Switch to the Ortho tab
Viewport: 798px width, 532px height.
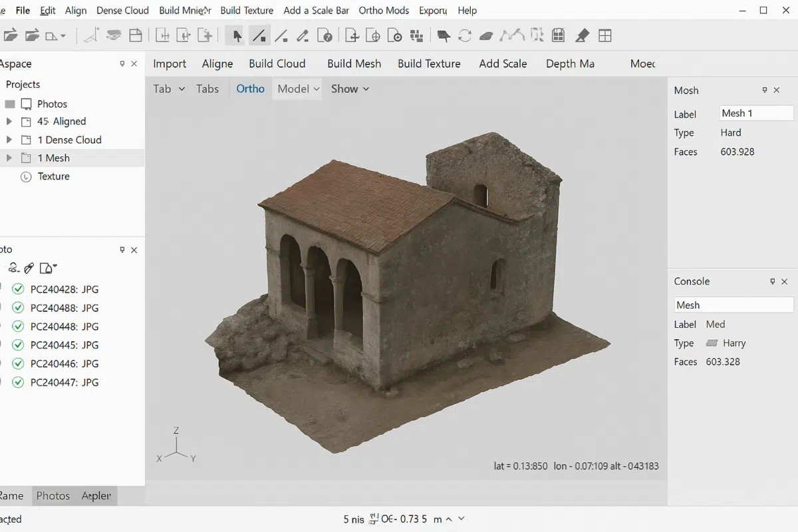click(250, 88)
